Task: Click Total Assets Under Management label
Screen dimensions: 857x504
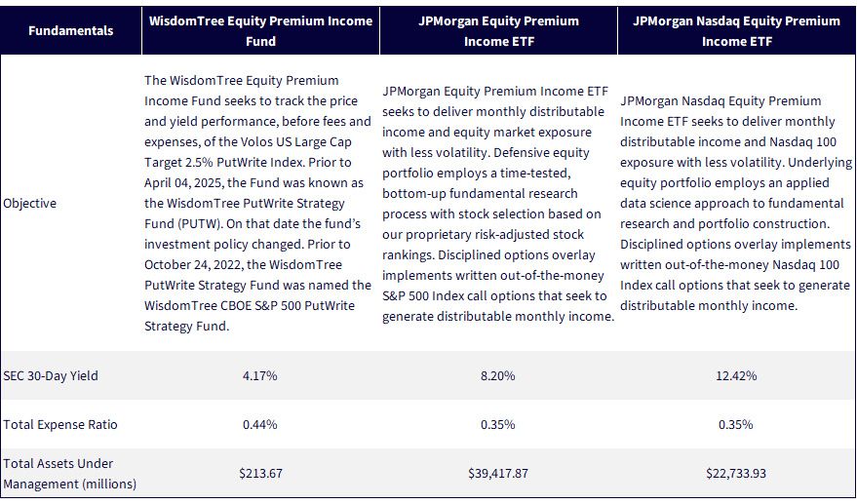Action: [x=69, y=474]
